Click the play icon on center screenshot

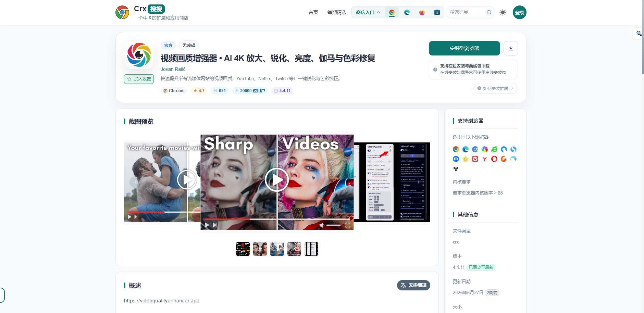coord(276,180)
